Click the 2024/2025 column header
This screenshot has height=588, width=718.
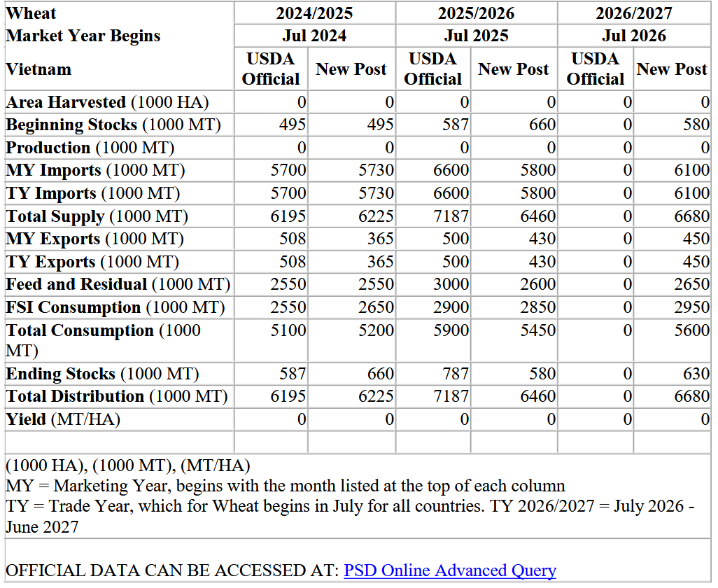click(x=314, y=13)
